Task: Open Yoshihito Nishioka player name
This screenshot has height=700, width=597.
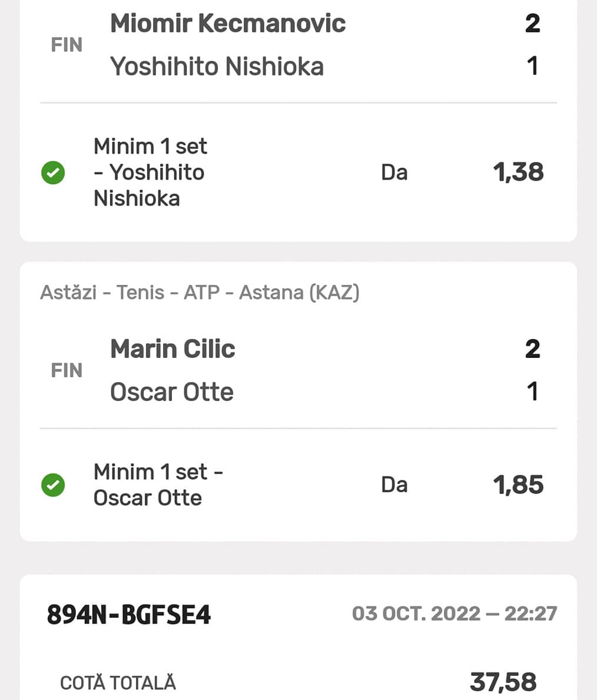Action: [217, 67]
